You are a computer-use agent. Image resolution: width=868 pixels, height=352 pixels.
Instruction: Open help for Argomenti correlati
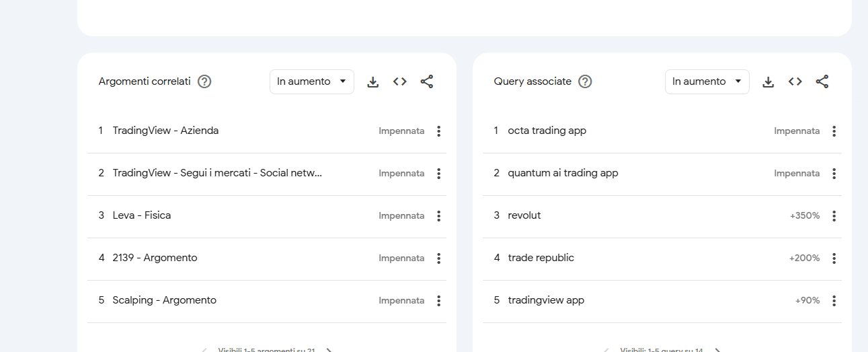point(204,81)
